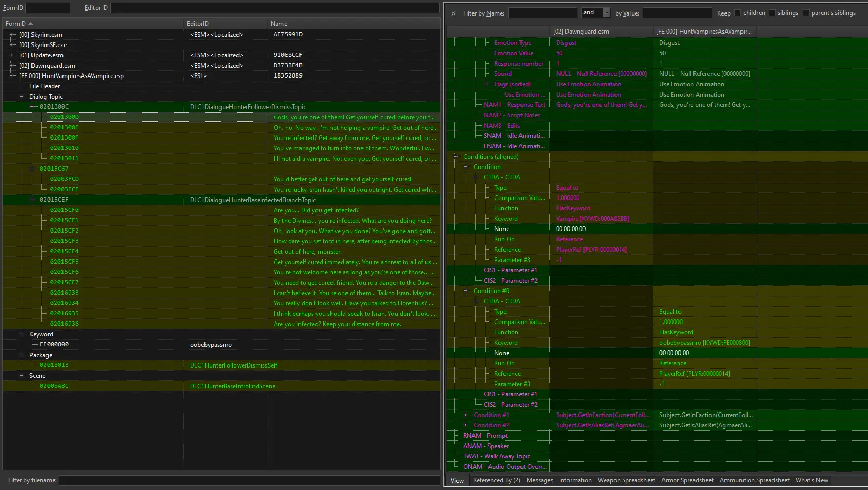Expand the Condition #2 node
The height and width of the screenshot is (490, 868).
pyautogui.click(x=465, y=425)
